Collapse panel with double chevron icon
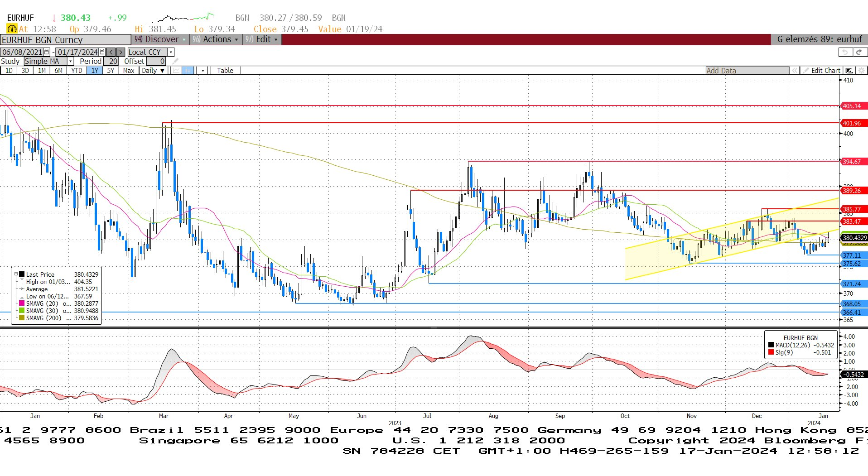Screen dimensions: 868x476 click(x=794, y=71)
